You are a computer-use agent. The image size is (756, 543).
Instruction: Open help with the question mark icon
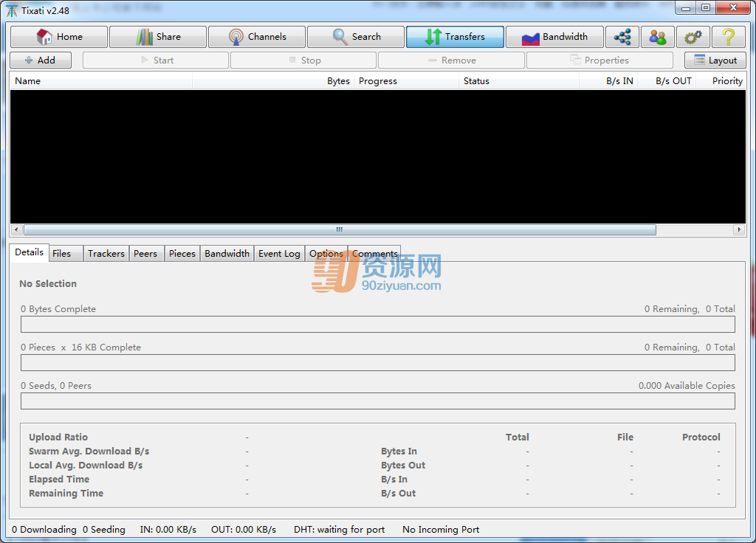click(x=729, y=37)
